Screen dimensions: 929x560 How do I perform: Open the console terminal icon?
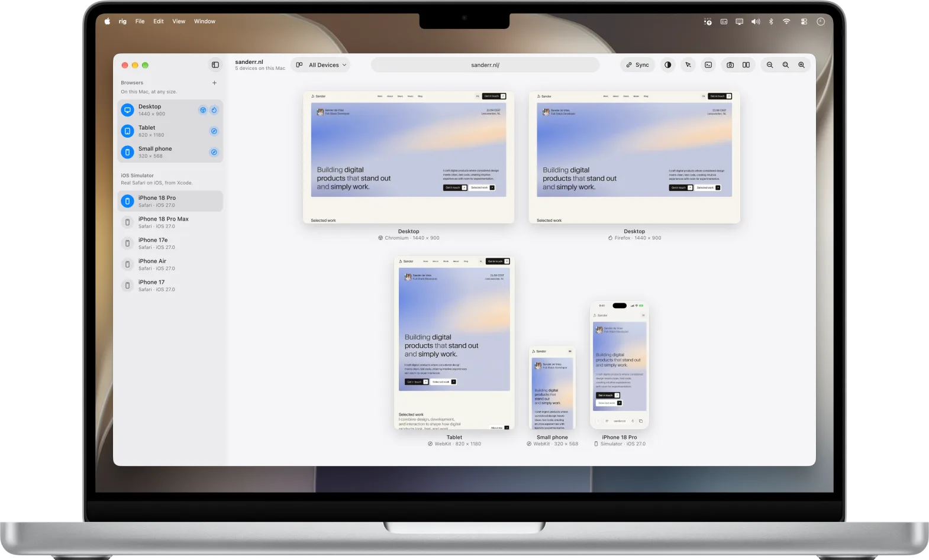coord(708,65)
